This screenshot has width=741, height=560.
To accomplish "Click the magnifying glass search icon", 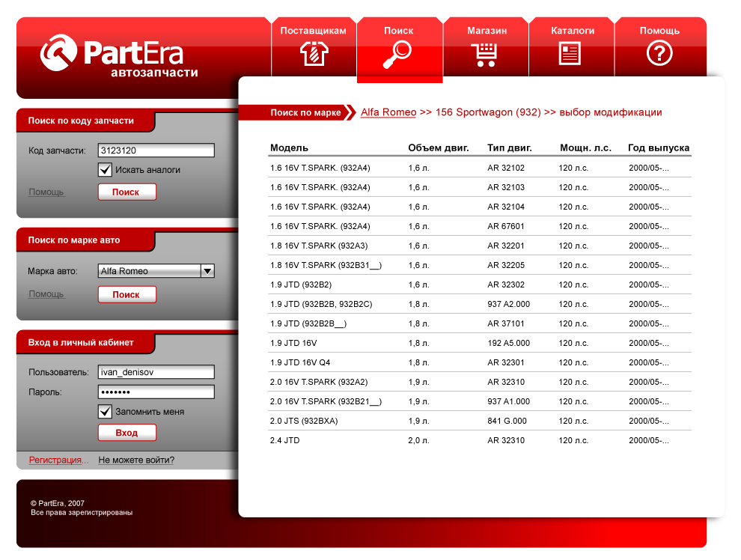I will click(x=397, y=54).
